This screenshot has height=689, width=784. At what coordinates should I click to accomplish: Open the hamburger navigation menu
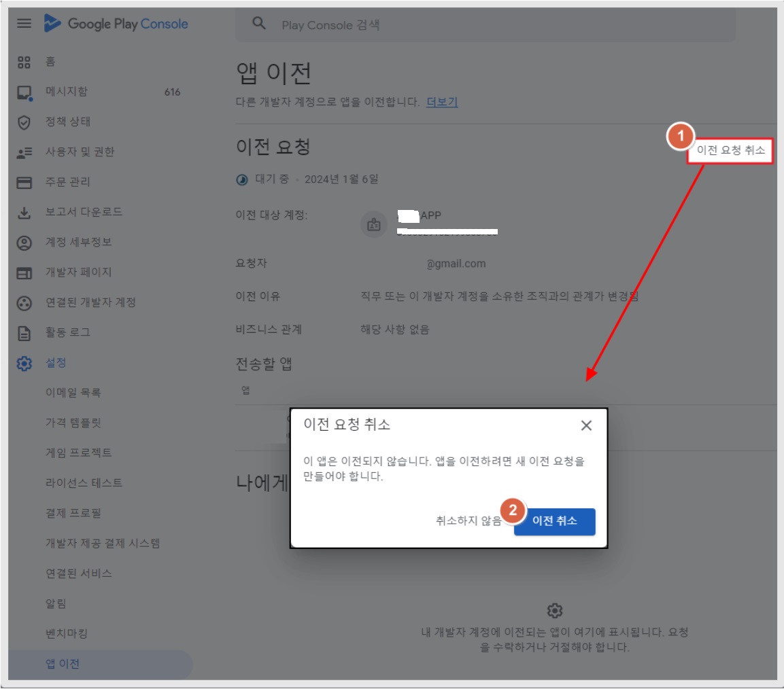coord(24,24)
